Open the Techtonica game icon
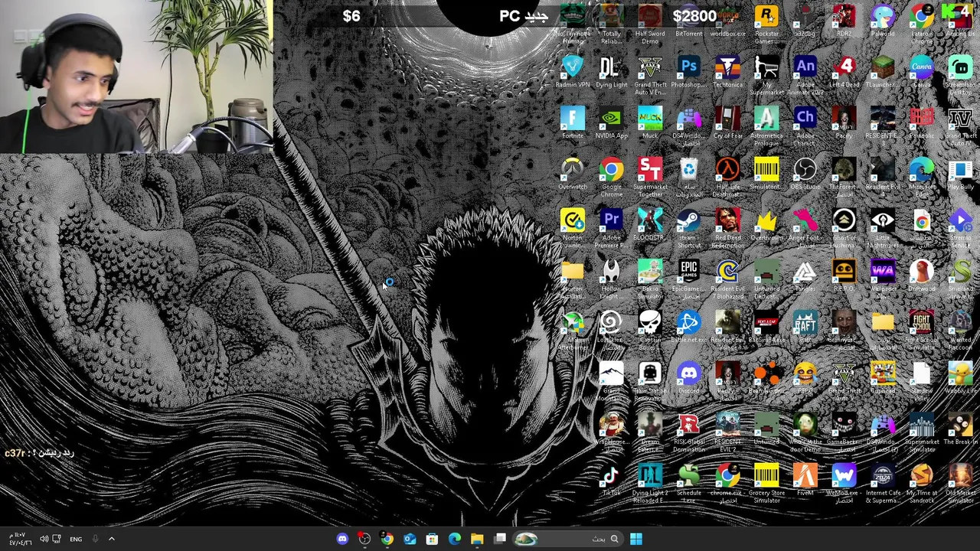980x551 pixels. pos(727,73)
